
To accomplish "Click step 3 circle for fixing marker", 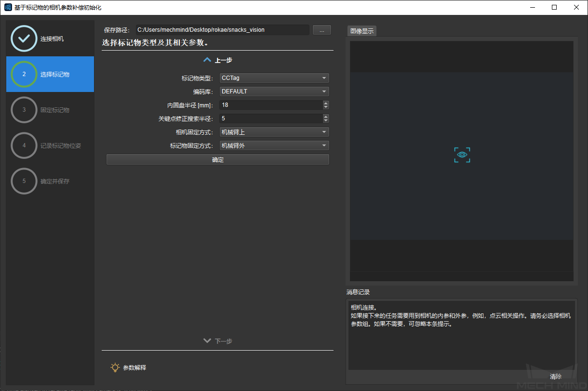I will (24, 110).
